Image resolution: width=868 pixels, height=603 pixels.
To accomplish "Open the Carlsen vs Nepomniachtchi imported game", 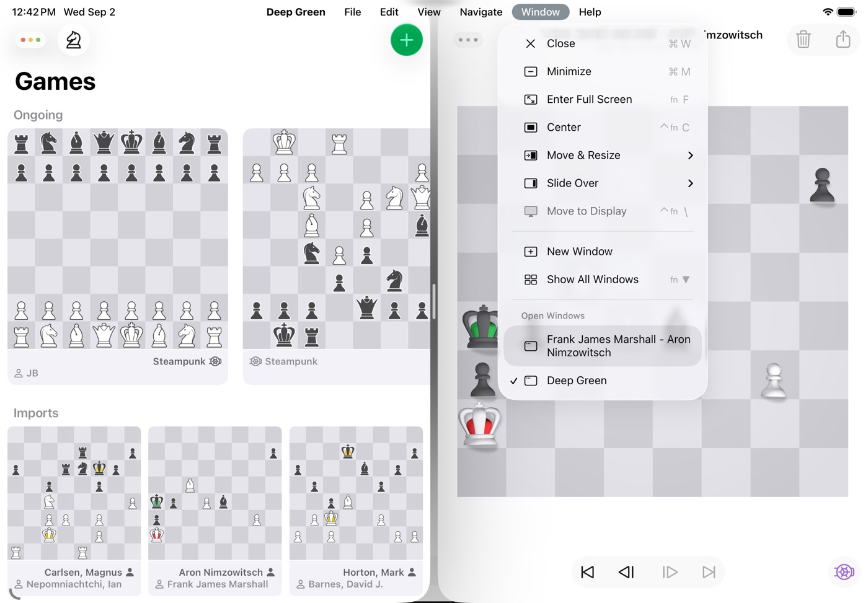I will tap(74, 511).
